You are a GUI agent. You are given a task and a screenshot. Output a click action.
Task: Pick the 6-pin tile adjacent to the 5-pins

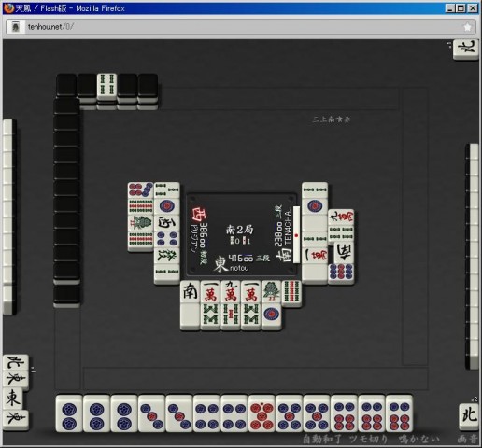click(x=344, y=413)
